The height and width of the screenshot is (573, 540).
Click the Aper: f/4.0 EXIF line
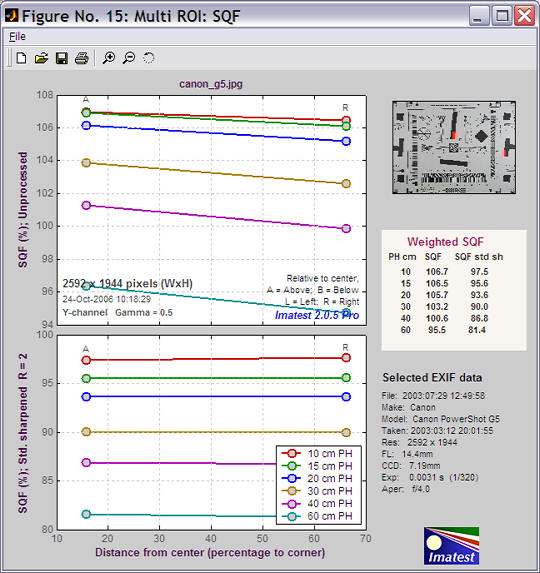click(406, 489)
